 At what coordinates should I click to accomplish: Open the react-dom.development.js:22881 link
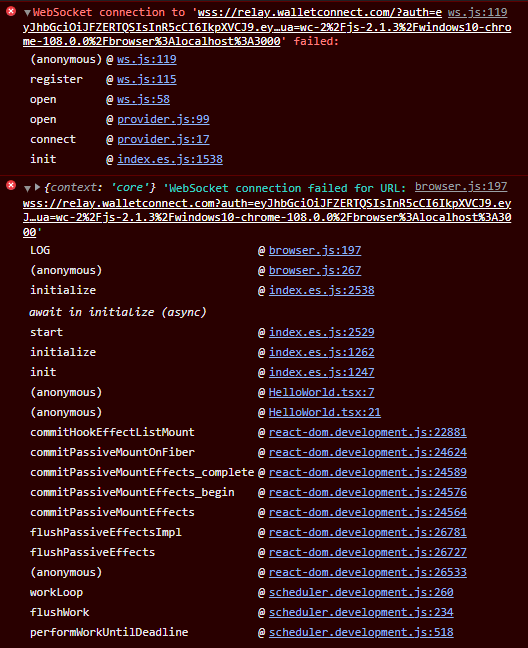pos(368,432)
